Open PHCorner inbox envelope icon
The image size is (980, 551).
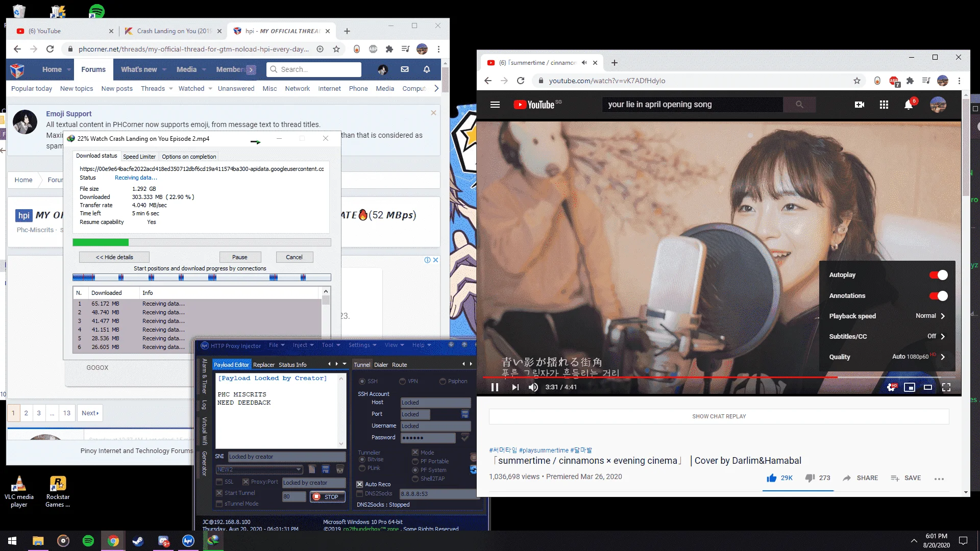tap(405, 69)
